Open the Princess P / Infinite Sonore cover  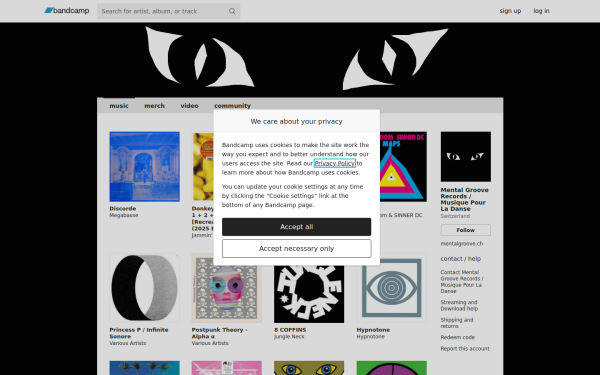pyautogui.click(x=144, y=288)
